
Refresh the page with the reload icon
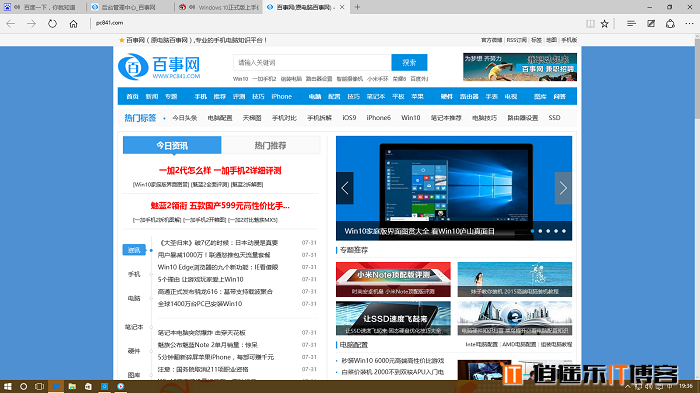(52, 24)
